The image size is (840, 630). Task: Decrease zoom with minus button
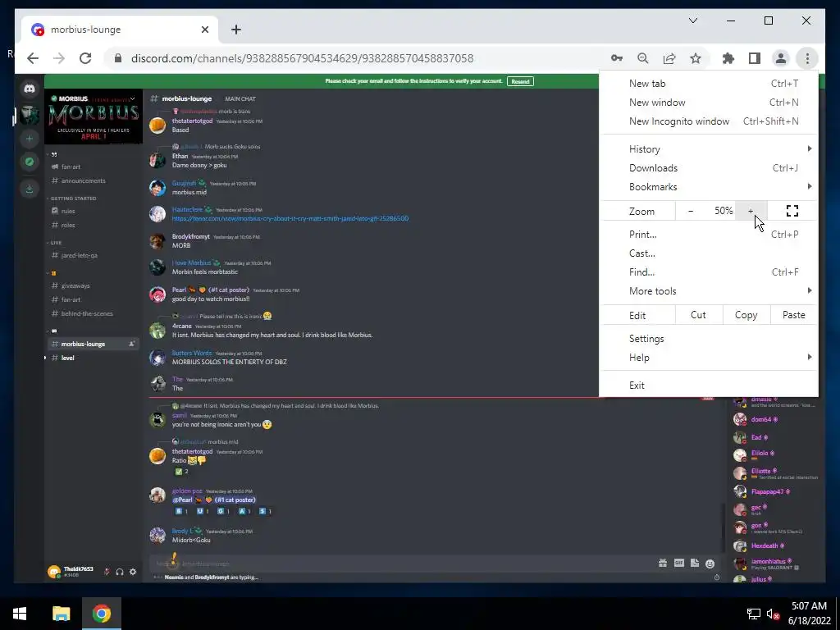(691, 211)
